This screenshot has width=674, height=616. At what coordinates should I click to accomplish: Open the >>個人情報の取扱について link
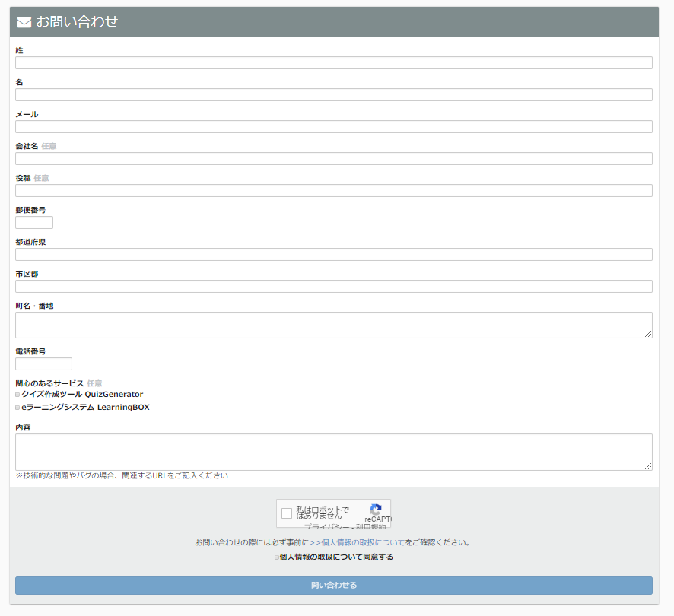(357, 542)
